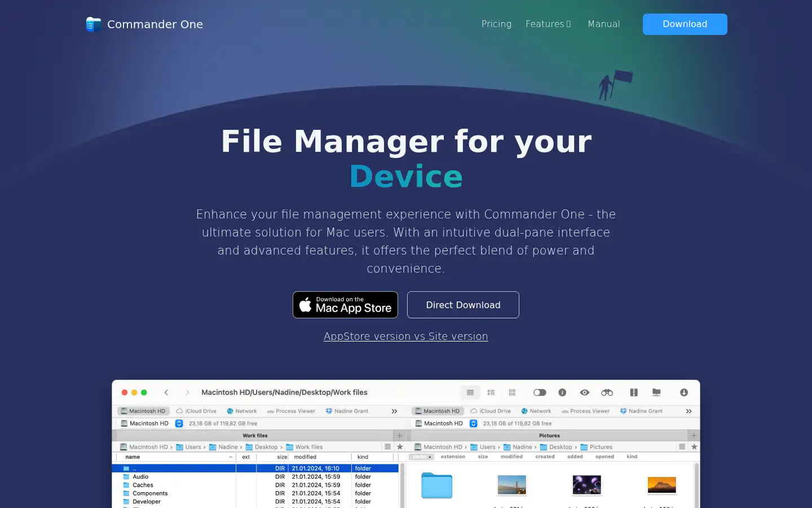The image size is (812, 508).
Task: Select the right pane Macintosh HD drive tab
Action: 438,411
